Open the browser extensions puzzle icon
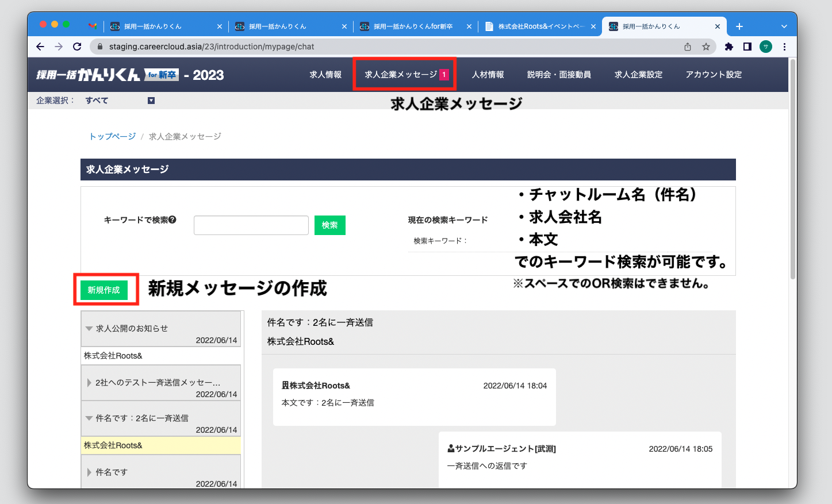 [x=729, y=47]
